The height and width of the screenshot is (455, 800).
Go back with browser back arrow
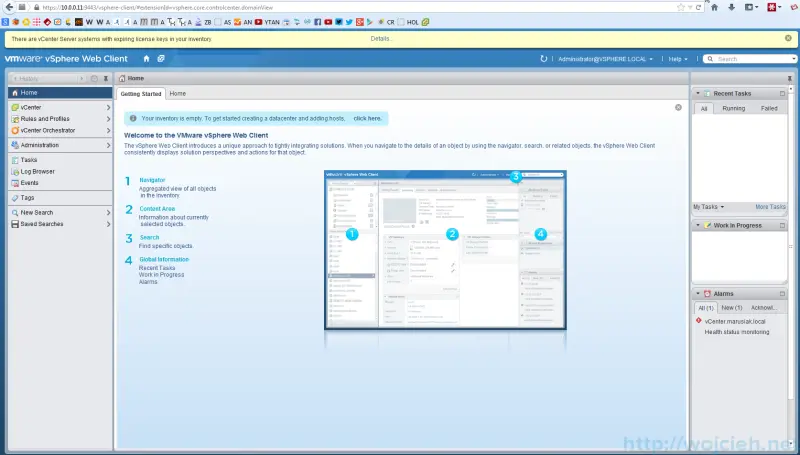9,7
